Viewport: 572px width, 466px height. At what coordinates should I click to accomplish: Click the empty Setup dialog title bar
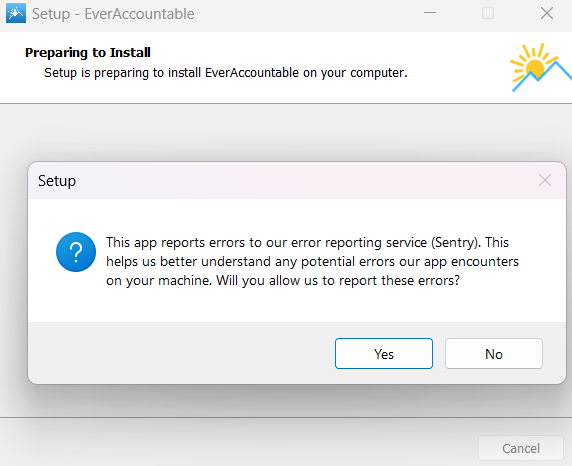292,181
